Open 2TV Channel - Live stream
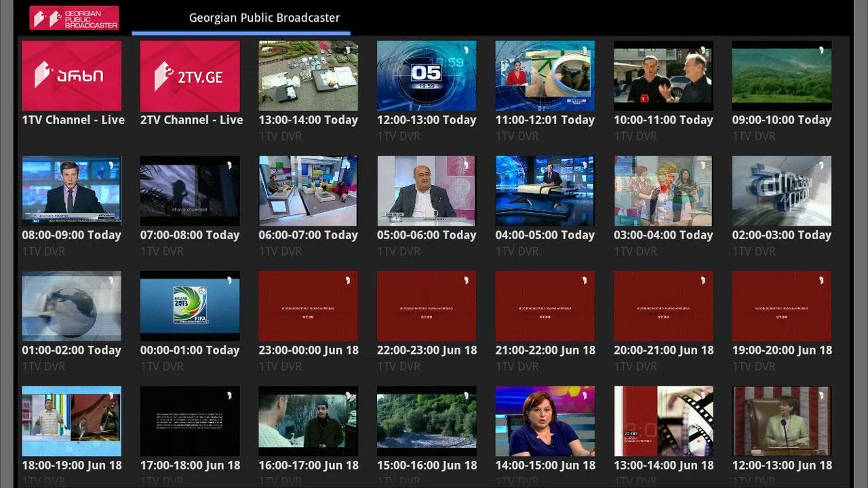868x488 pixels. click(x=190, y=75)
